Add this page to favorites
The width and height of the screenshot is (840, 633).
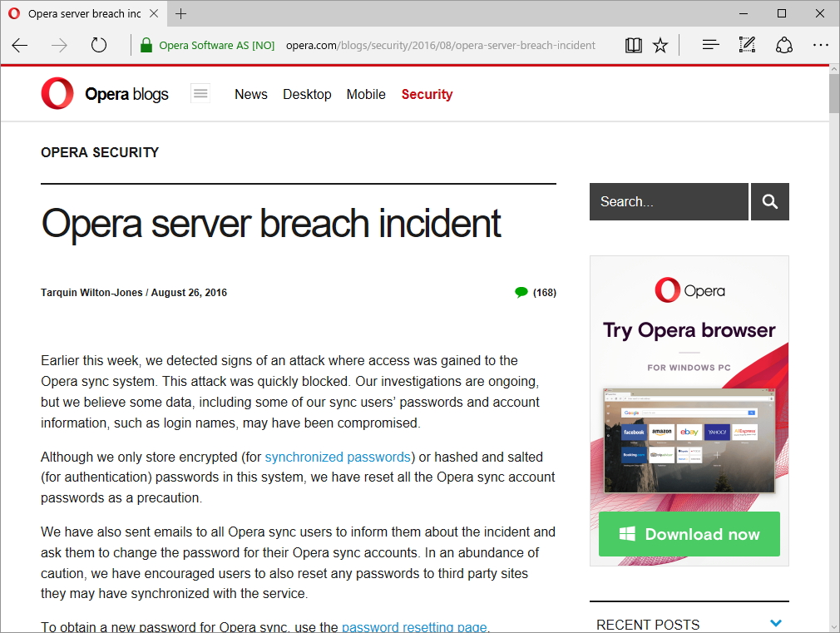point(660,45)
